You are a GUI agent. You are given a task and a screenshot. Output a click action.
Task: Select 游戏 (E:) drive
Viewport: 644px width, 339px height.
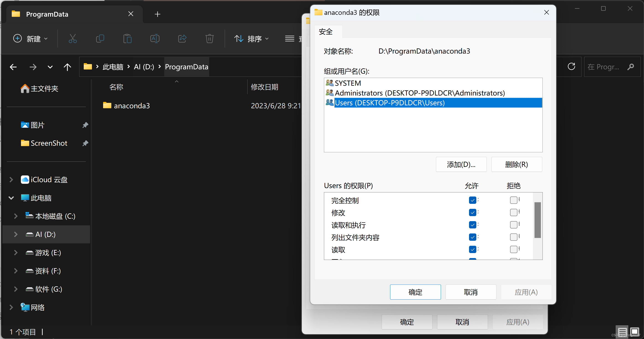[x=43, y=253]
